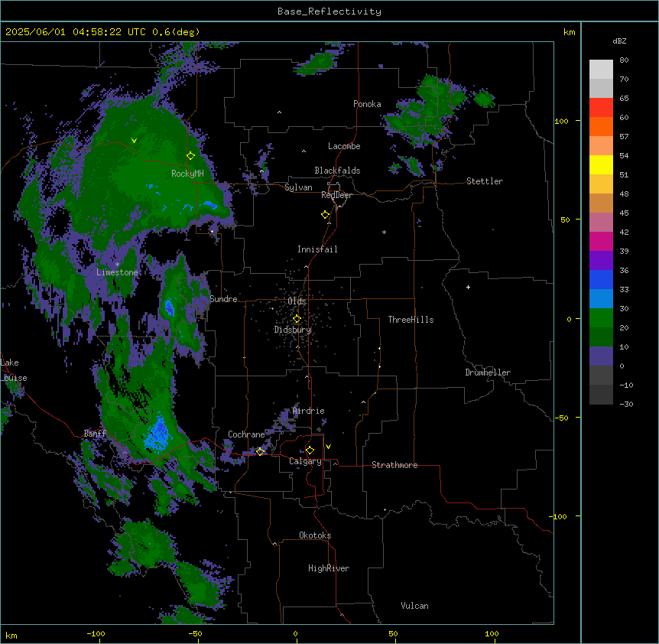Click the legend value 80
The height and width of the screenshot is (644, 659).
pos(624,60)
